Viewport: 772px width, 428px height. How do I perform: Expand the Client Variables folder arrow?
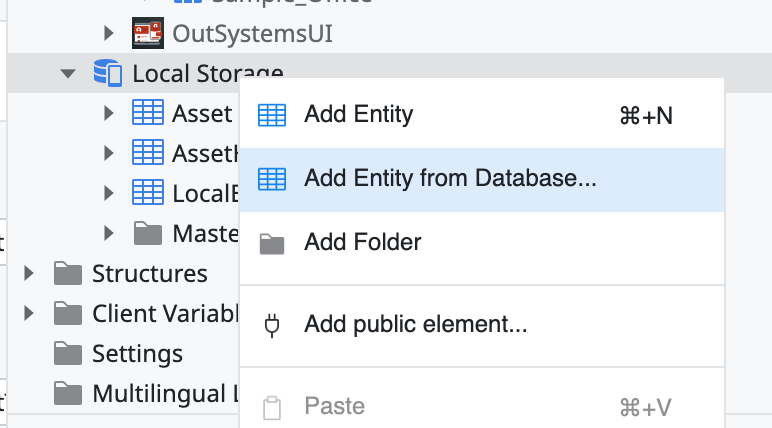[29, 313]
